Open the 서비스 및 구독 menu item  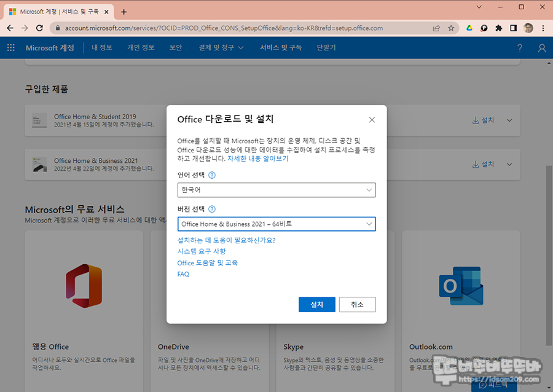tap(281, 47)
